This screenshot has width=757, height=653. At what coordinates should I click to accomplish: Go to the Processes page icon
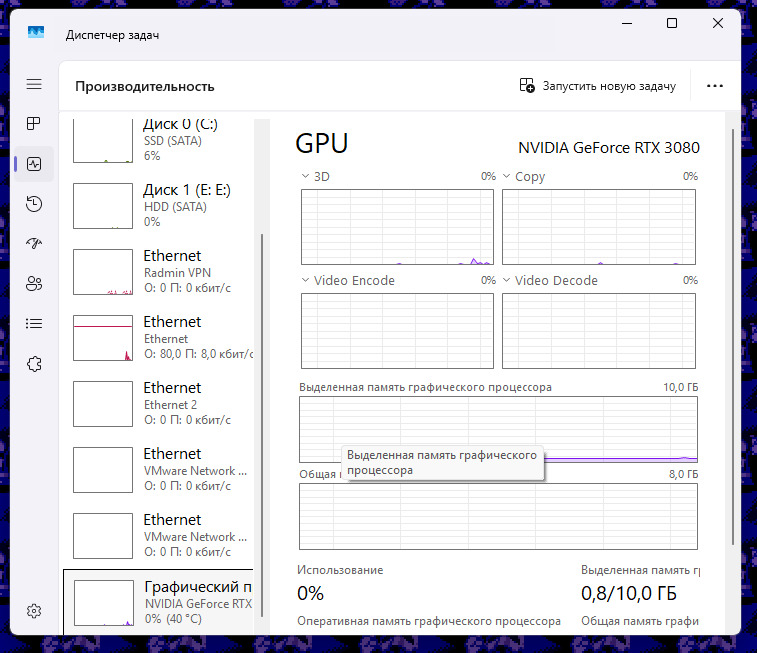click(x=34, y=124)
